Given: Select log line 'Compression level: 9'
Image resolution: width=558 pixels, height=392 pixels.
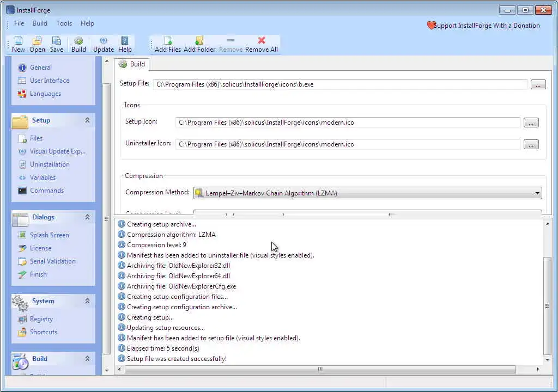Looking at the screenshot, I should coord(152,245).
